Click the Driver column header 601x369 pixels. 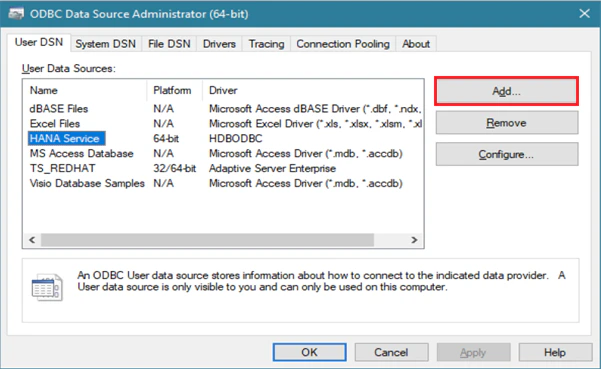pyautogui.click(x=223, y=90)
